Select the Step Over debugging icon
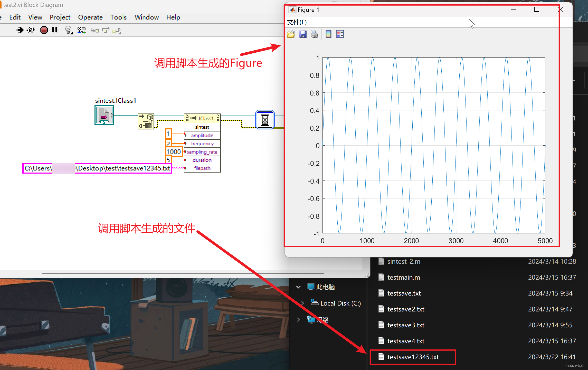The image size is (588, 370). (106, 30)
